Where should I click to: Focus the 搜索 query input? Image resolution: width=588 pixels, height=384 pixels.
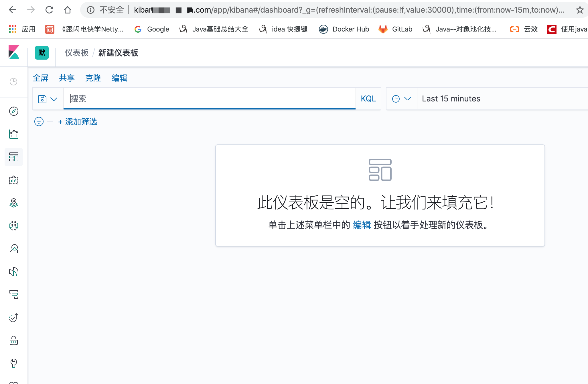[209, 99]
